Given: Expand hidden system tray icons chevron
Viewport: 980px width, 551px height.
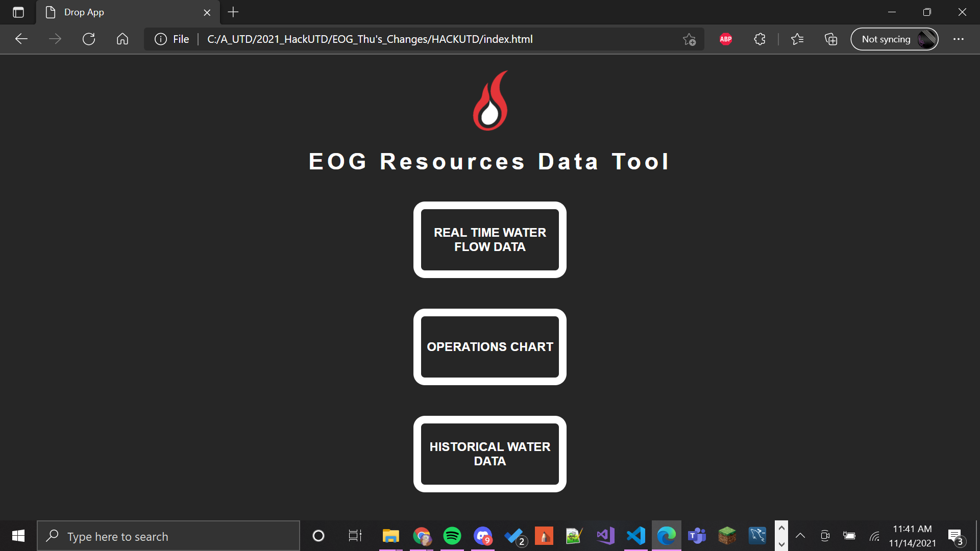Looking at the screenshot, I should [800, 536].
